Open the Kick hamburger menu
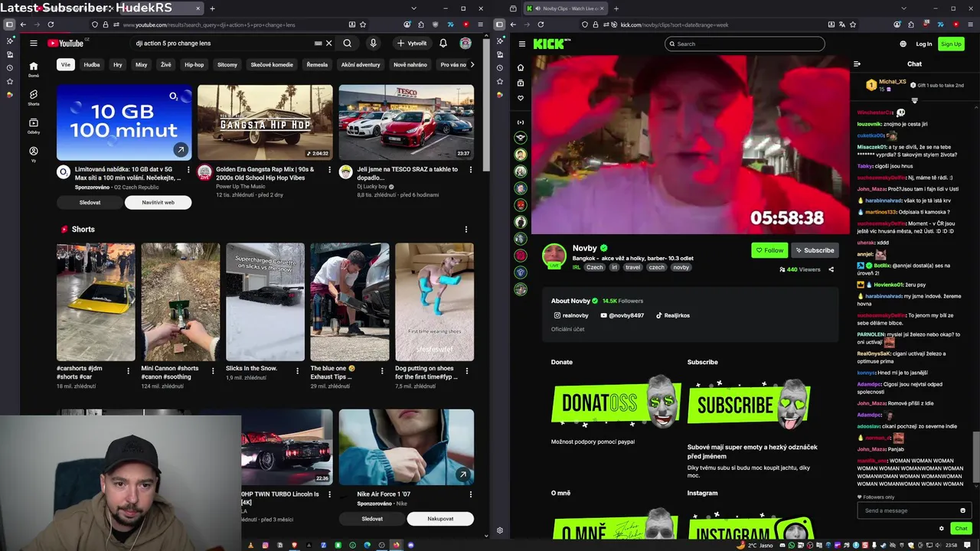Image resolution: width=980 pixels, height=551 pixels. pyautogui.click(x=521, y=44)
